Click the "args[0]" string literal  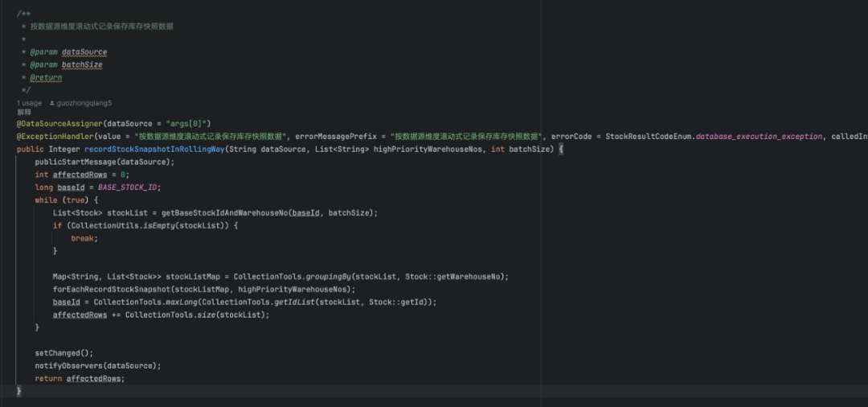[186, 123]
